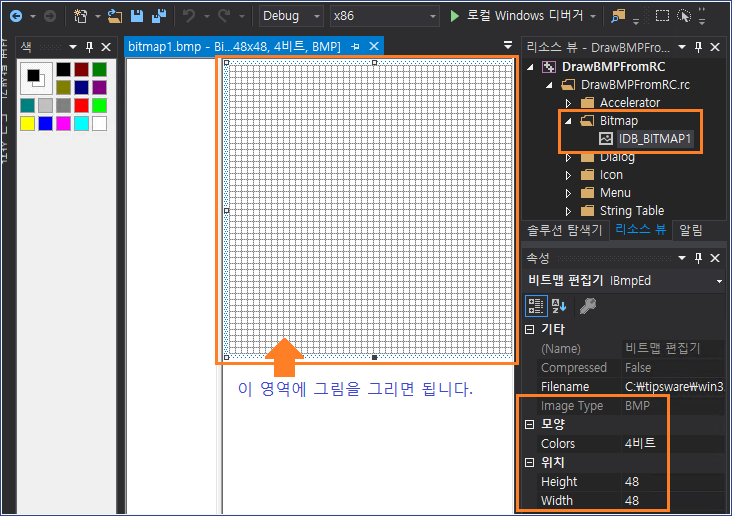Click the Save All icon

[159, 16]
